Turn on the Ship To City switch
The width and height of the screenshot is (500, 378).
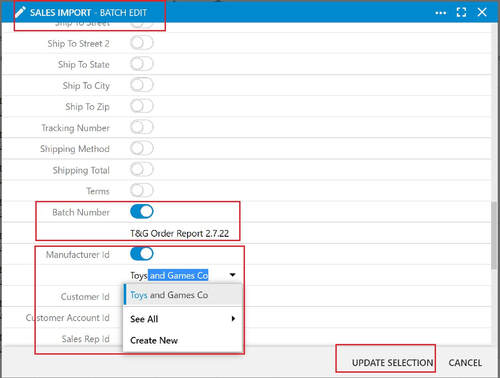pyautogui.click(x=142, y=85)
